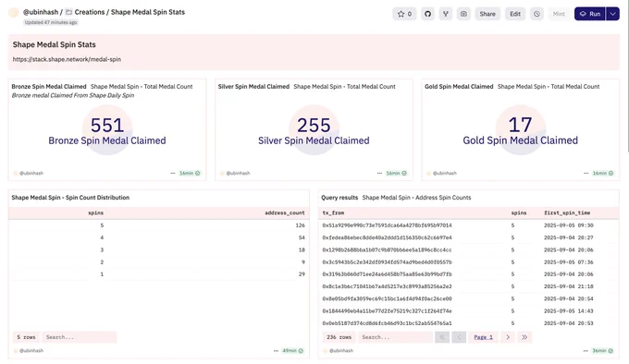Open the Creations folder breadcrumb
Viewport: 629px width, 364px height.
[90, 12]
